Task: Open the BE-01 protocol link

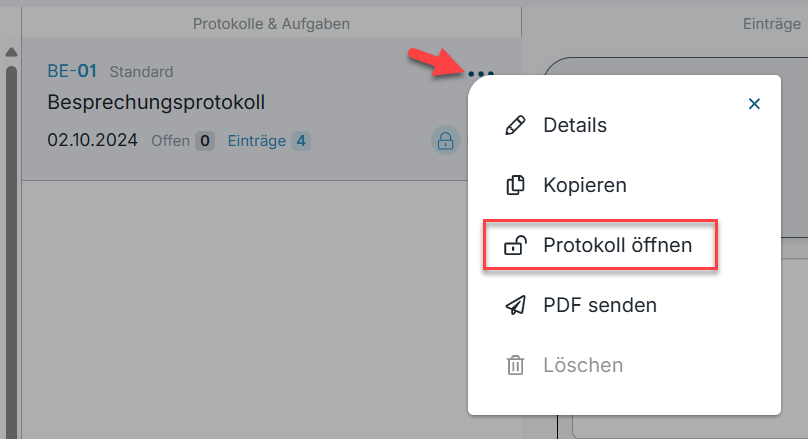Action: pos(72,71)
